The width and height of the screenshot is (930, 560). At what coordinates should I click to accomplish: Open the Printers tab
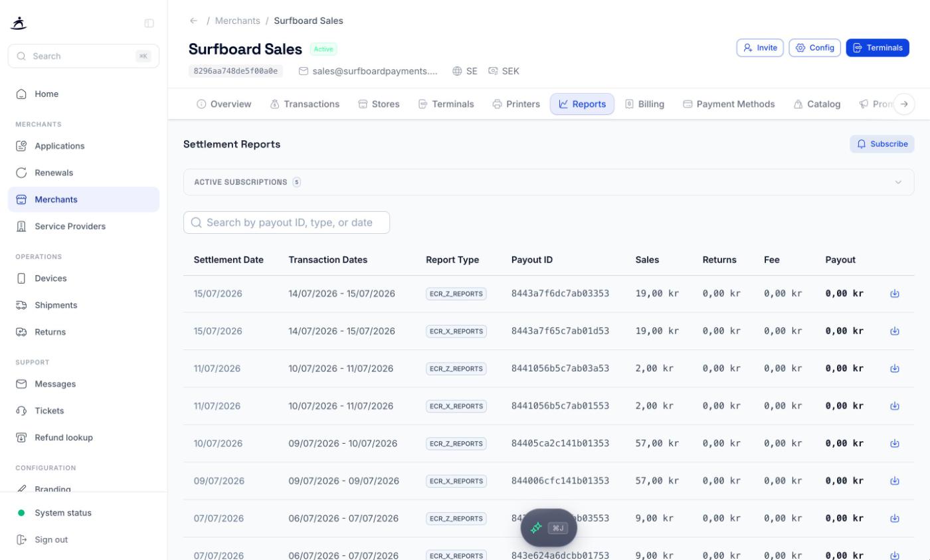[516, 104]
